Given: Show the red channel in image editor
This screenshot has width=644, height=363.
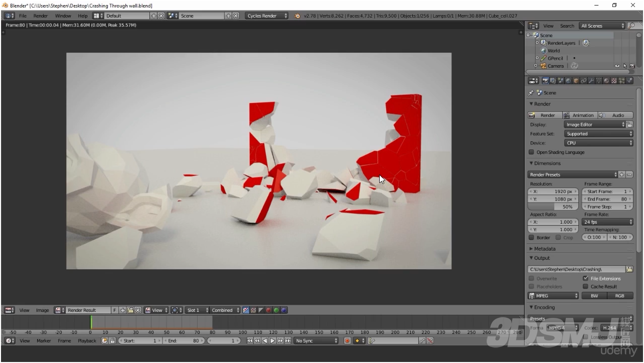Looking at the screenshot, I should pyautogui.click(x=268, y=310).
